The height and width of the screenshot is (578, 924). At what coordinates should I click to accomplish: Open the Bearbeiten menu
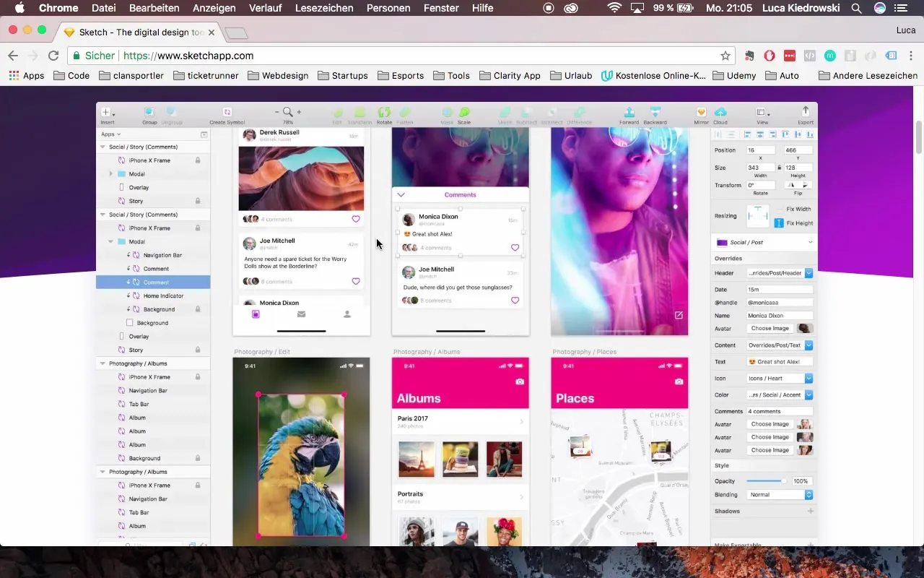[154, 8]
